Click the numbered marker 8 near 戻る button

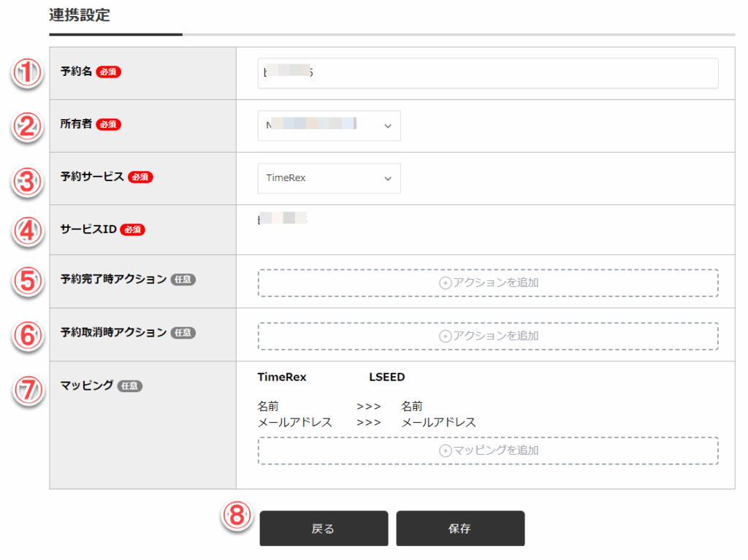pos(237,515)
